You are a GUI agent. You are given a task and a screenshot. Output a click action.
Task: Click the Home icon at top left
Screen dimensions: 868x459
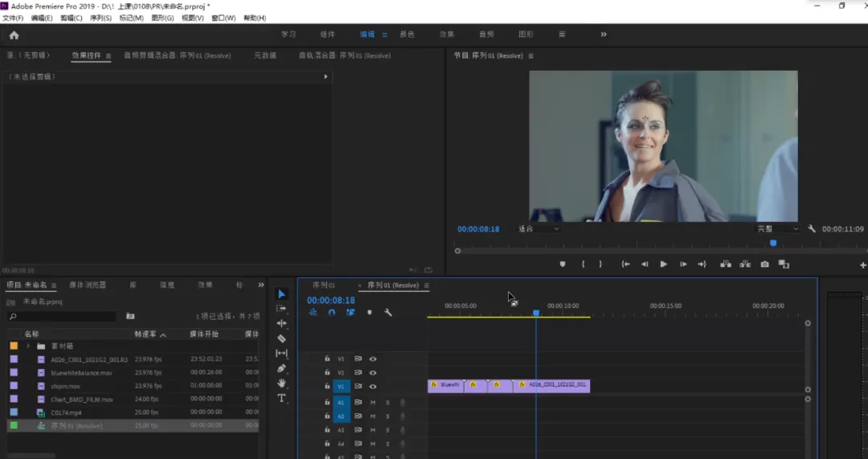pos(14,35)
